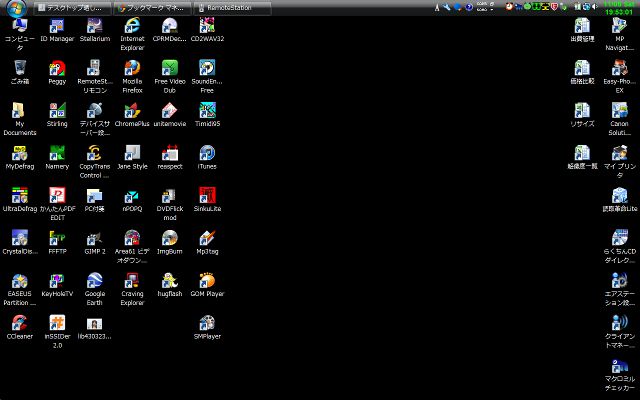Image resolution: width=640 pixels, height=400 pixels.
Task: Open the volume speaker tray icon
Action: pos(594,7)
